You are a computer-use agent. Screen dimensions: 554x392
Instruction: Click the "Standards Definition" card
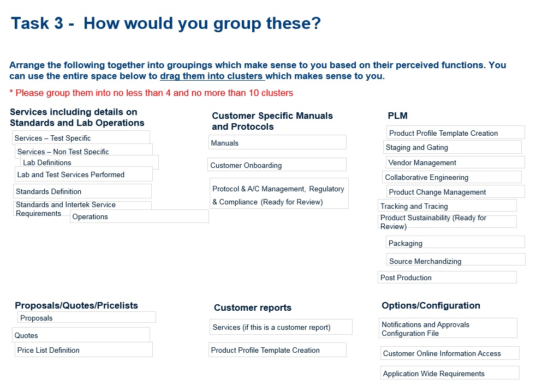point(82,191)
